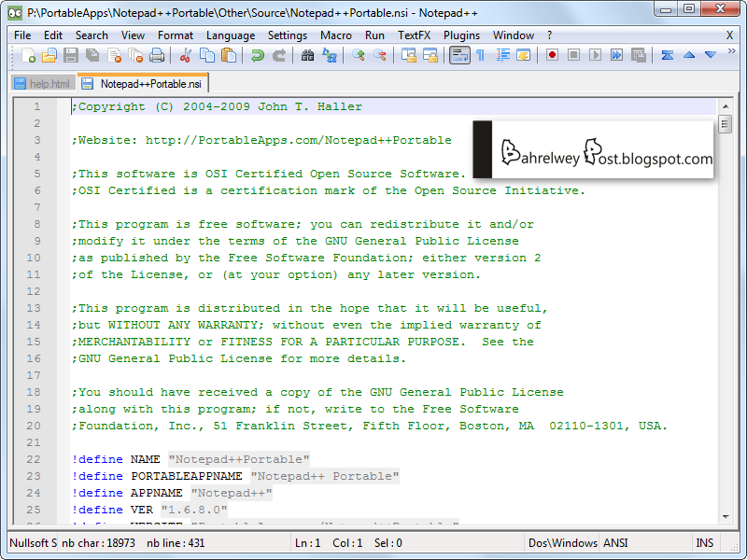Open the Edit menu
The width and height of the screenshot is (747, 560).
pyautogui.click(x=53, y=35)
